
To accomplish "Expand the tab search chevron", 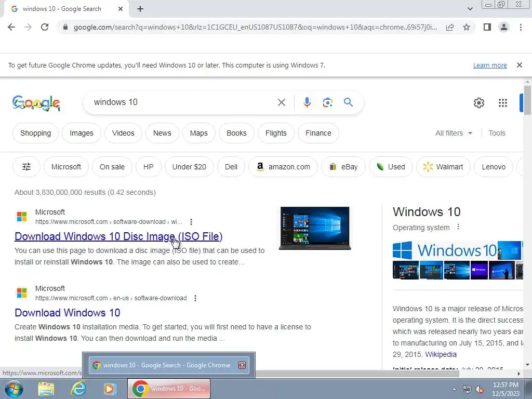I will 470,9.
